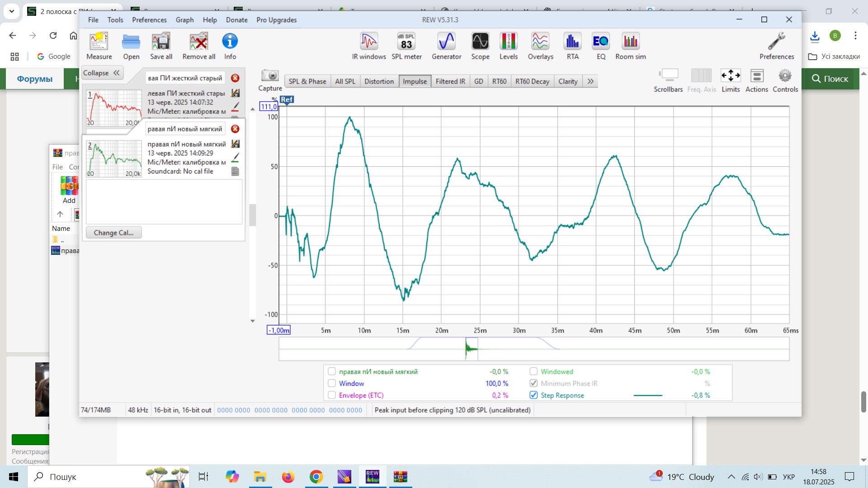868x488 pixels.
Task: Collapse the measurements panel
Action: [x=102, y=73]
